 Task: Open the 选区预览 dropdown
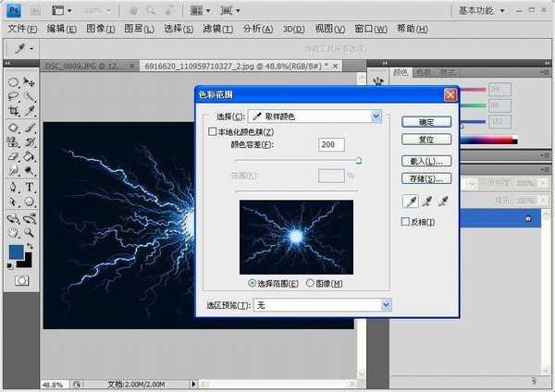pos(386,304)
